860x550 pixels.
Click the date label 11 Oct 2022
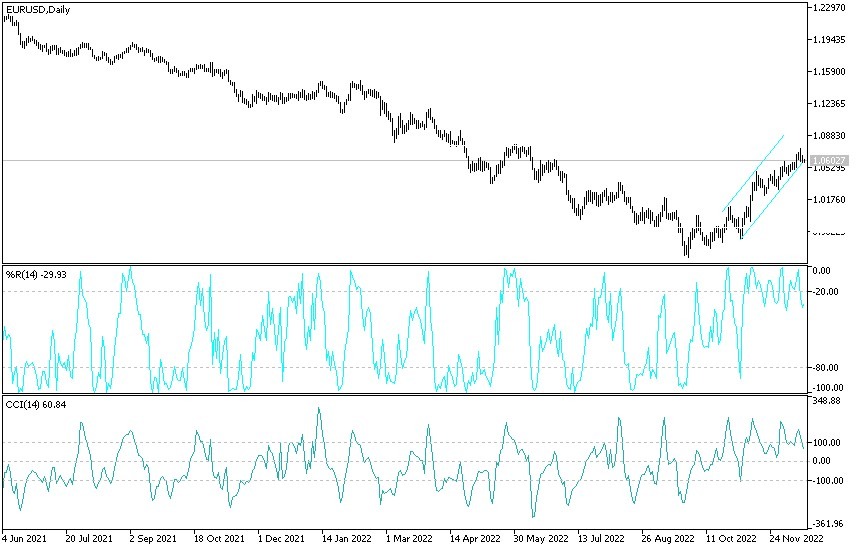click(731, 538)
